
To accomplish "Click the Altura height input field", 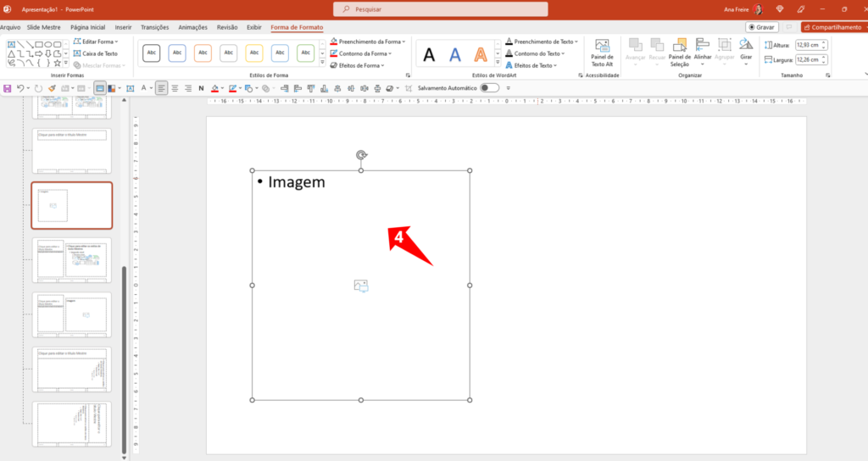I will (x=811, y=45).
